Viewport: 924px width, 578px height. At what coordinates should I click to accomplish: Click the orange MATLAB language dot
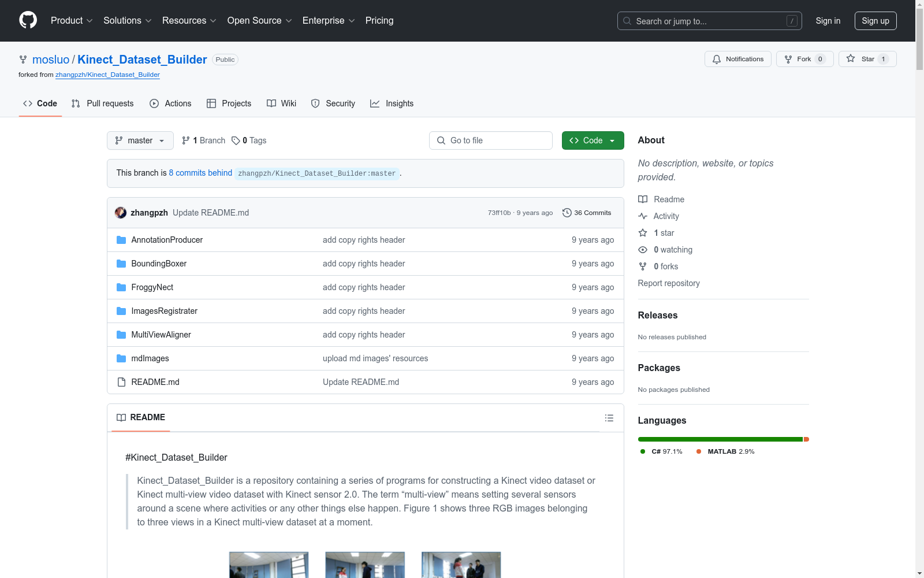point(699,451)
